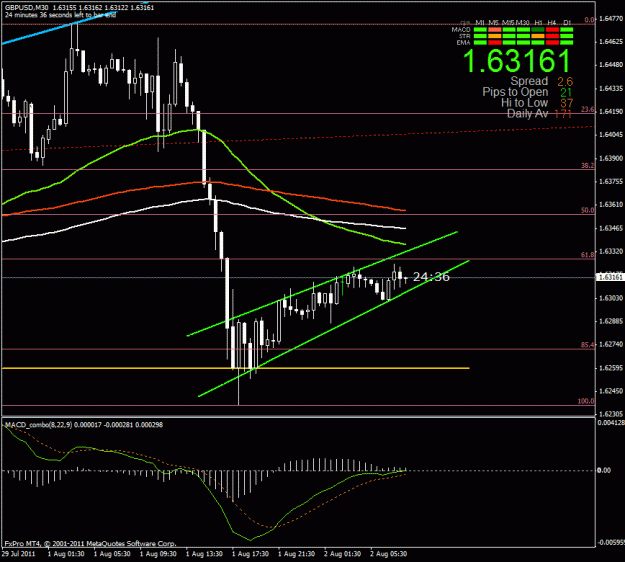The width and height of the screenshot is (625, 562).
Task: Click the large green 1.63161 price display
Action: (517, 61)
